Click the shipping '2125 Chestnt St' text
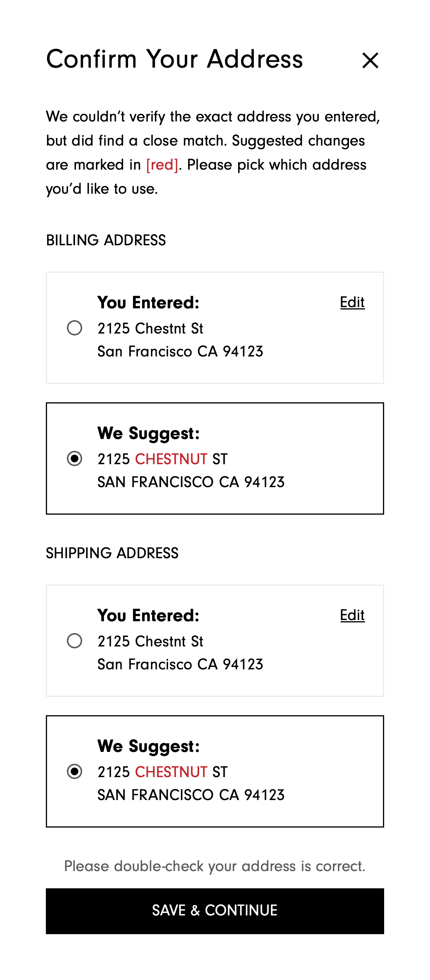This screenshot has height=980, width=430. tap(150, 641)
